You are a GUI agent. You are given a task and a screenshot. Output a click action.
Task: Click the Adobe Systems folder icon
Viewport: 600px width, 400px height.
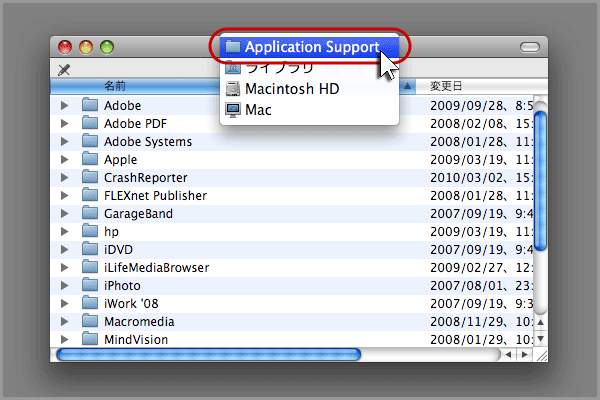point(90,140)
